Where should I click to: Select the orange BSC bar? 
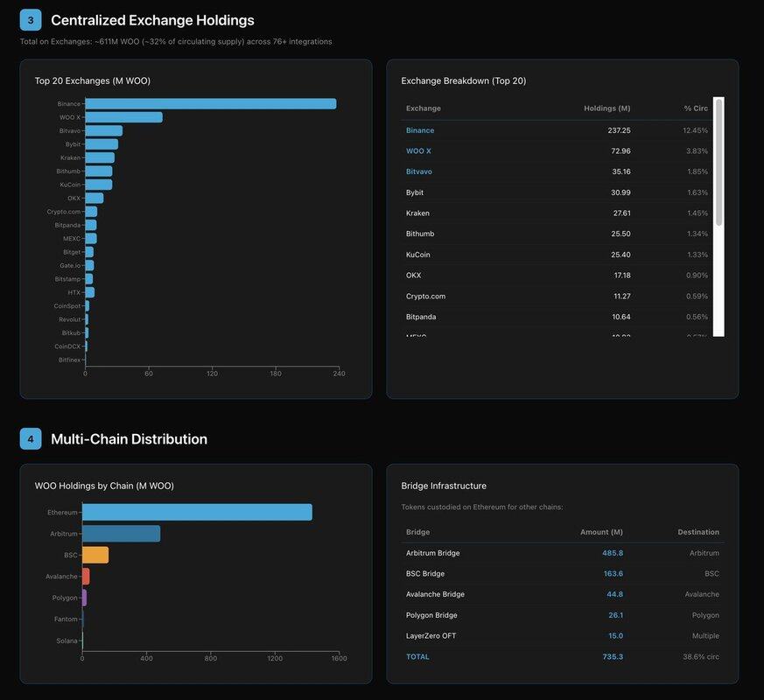(x=95, y=555)
